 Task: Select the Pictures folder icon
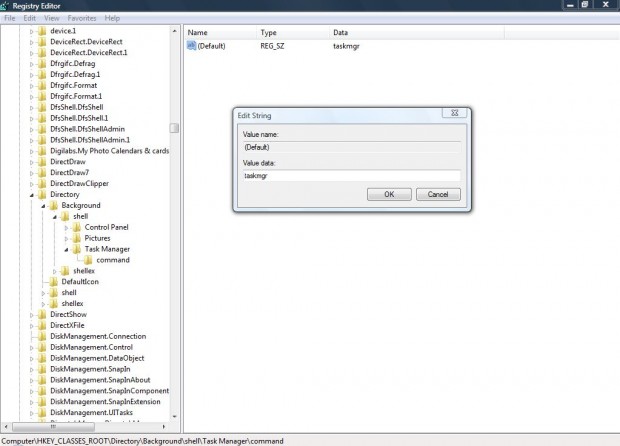coord(77,238)
